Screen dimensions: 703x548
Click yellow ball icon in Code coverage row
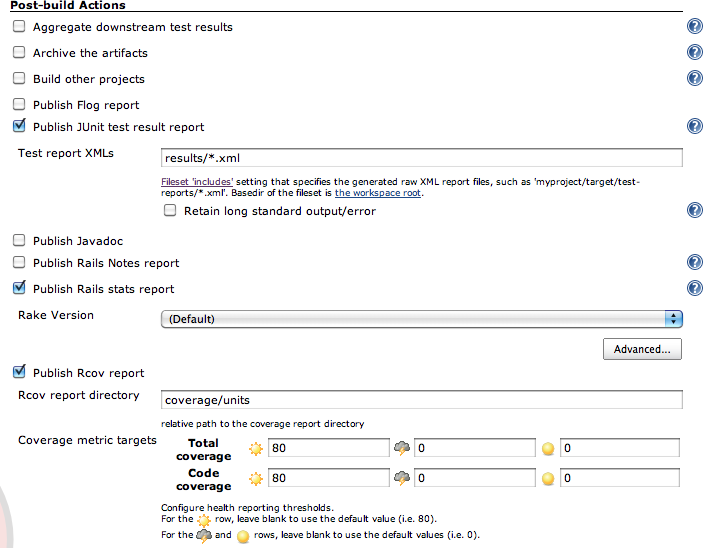tap(548, 478)
